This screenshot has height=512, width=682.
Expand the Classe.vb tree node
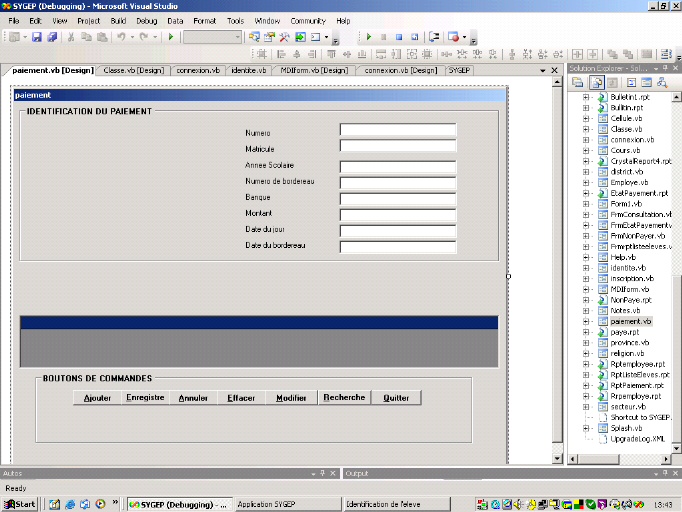[x=586, y=129]
